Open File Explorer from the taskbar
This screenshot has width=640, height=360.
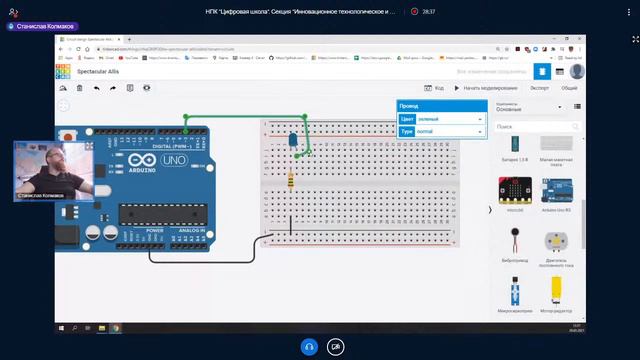click(102, 328)
